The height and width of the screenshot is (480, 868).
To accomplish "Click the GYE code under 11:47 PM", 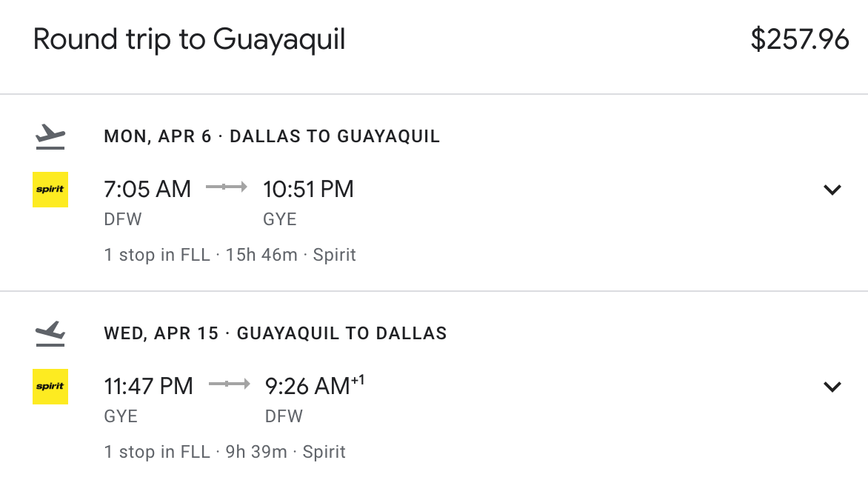I will [x=121, y=416].
